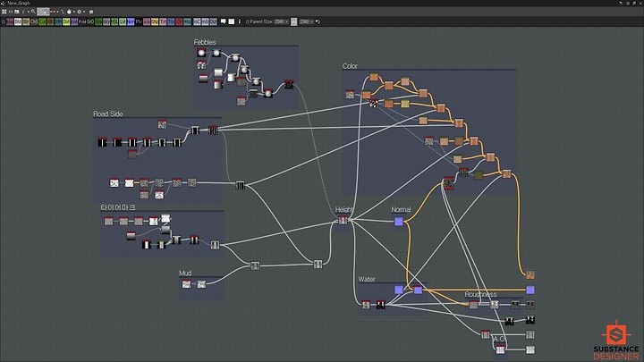Select the final black node in the Pebbles frame

click(289, 84)
